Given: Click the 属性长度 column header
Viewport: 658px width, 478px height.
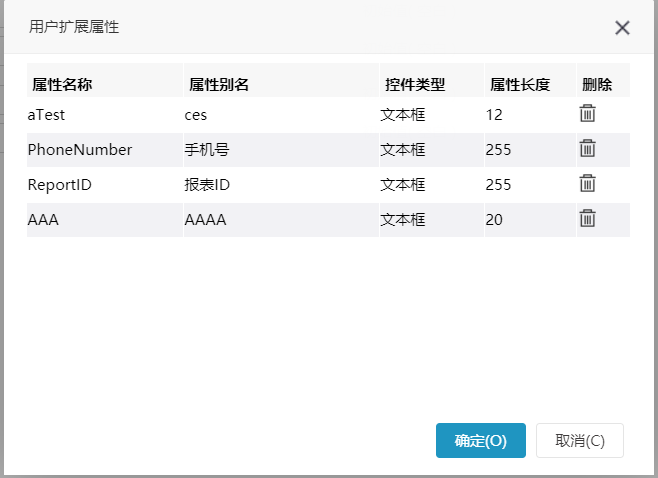Looking at the screenshot, I should (530, 80).
